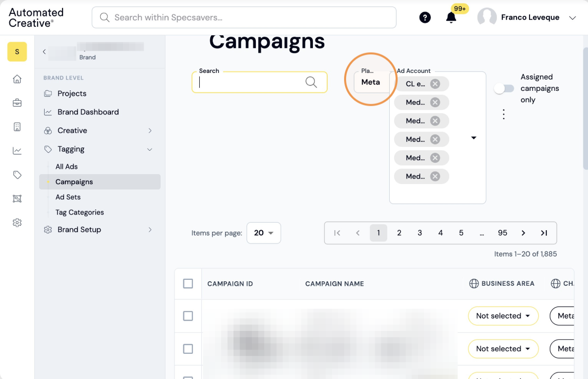Go to page 5
The width and height of the screenshot is (588, 379).
[x=461, y=233]
